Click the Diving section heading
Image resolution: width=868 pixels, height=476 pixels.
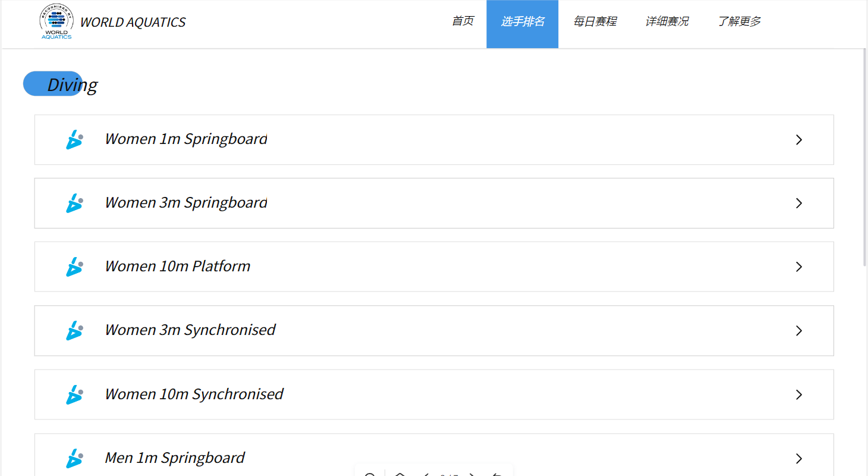pyautogui.click(x=72, y=84)
